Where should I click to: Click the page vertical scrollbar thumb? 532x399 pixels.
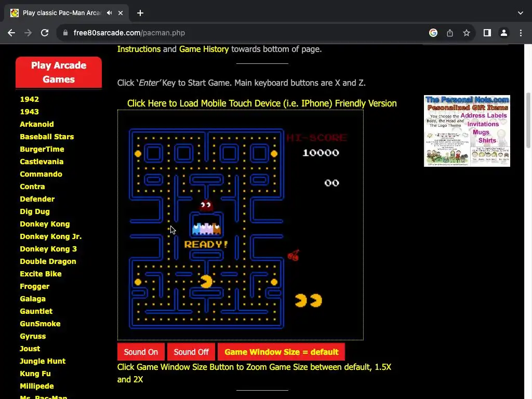tap(528, 120)
